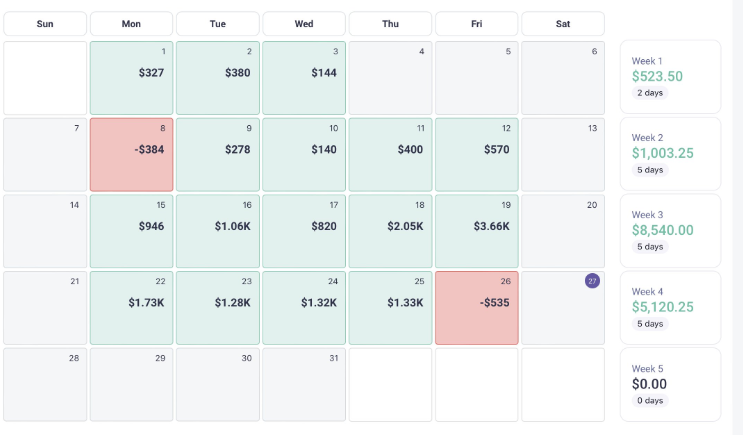Click the day 1 cell with $327

tap(131, 78)
